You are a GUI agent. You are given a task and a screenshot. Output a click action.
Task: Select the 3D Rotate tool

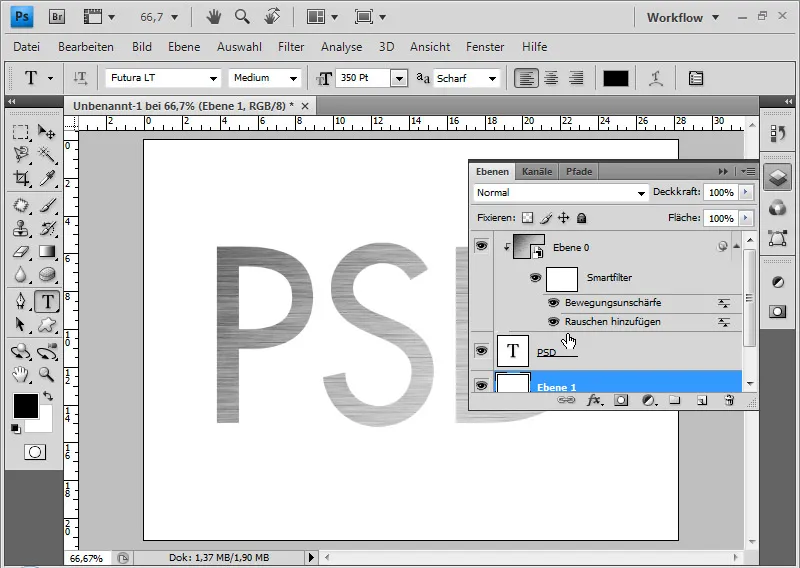click(x=20, y=352)
